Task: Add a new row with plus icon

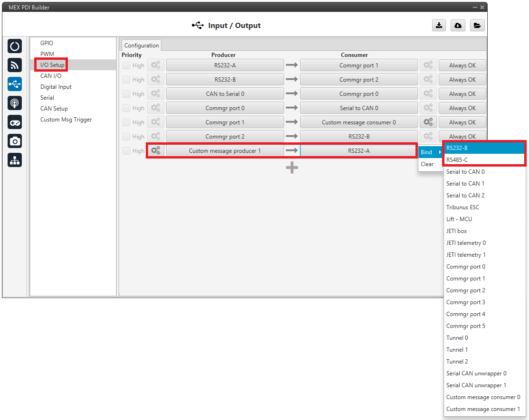Action: tap(292, 168)
